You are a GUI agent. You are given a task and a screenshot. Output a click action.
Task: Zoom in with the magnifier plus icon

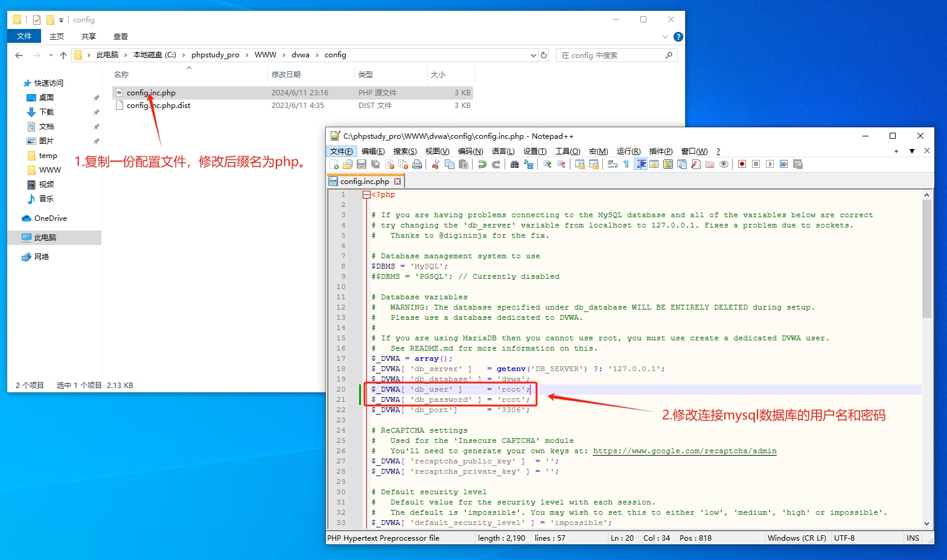tap(547, 164)
